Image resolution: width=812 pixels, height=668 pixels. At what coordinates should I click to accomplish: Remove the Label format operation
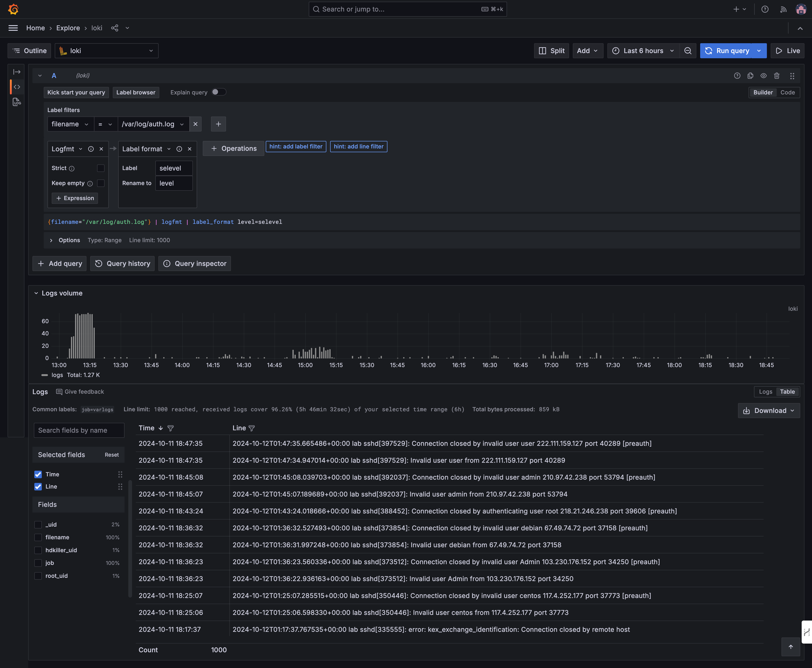(x=189, y=149)
